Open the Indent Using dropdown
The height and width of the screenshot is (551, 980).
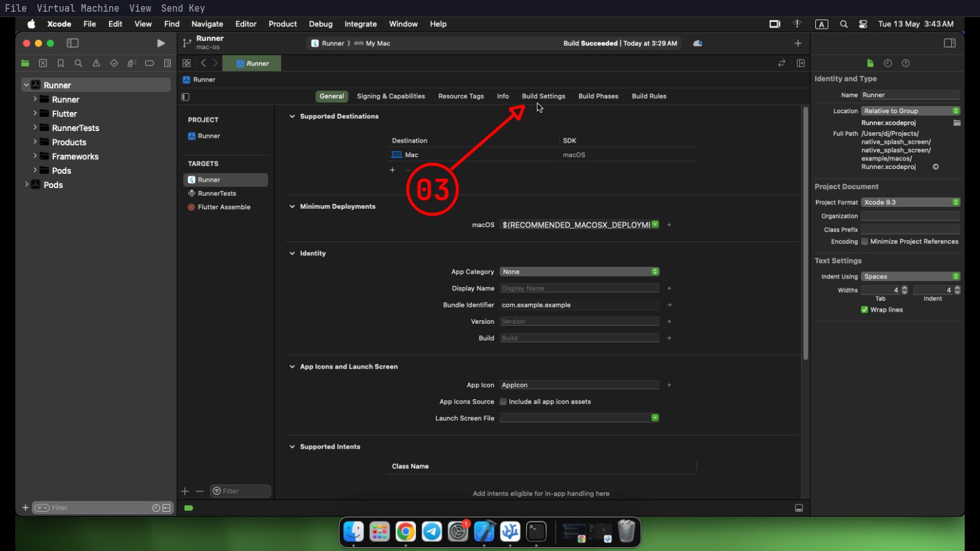point(910,277)
